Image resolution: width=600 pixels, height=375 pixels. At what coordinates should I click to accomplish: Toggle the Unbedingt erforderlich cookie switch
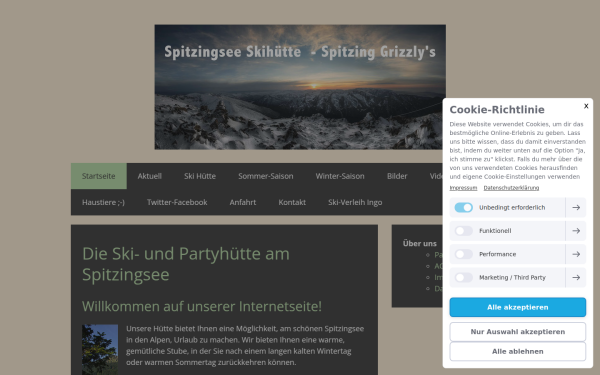(x=464, y=207)
